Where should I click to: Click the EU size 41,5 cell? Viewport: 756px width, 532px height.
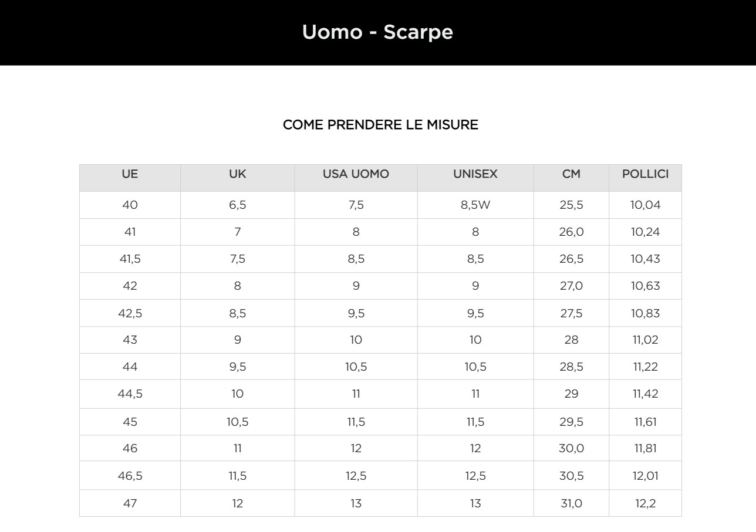click(130, 259)
